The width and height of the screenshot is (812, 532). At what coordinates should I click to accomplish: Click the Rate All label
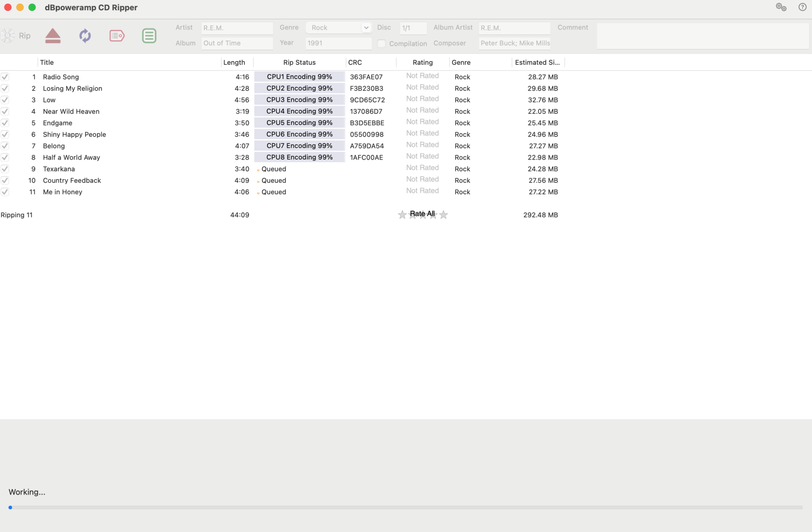422,214
